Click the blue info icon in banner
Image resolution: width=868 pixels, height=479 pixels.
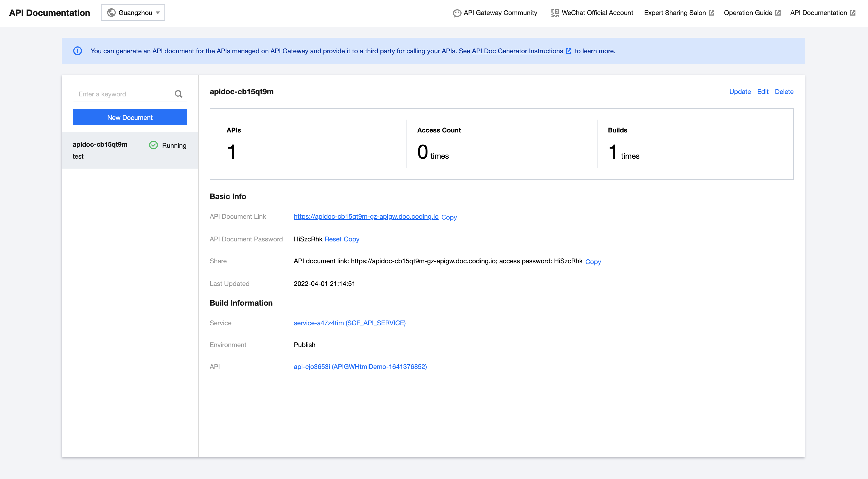pos(78,51)
